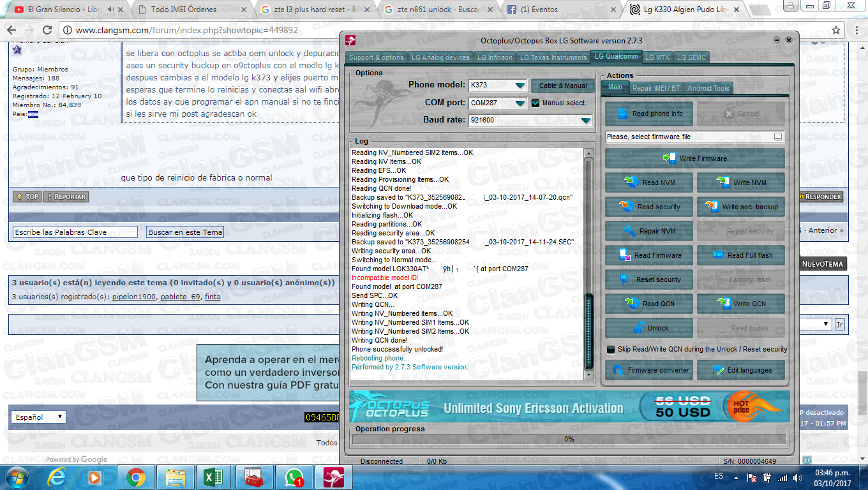The image size is (868, 490).
Task: Switch to LG MTK tab
Action: [657, 57]
